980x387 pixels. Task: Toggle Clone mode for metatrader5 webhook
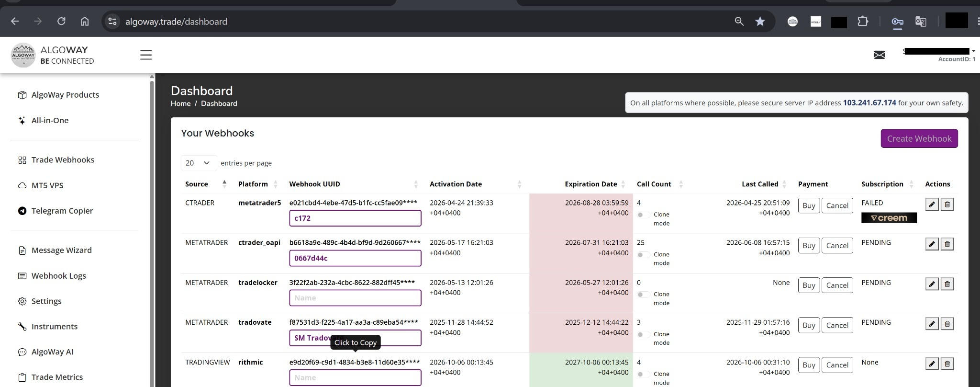coord(643,215)
